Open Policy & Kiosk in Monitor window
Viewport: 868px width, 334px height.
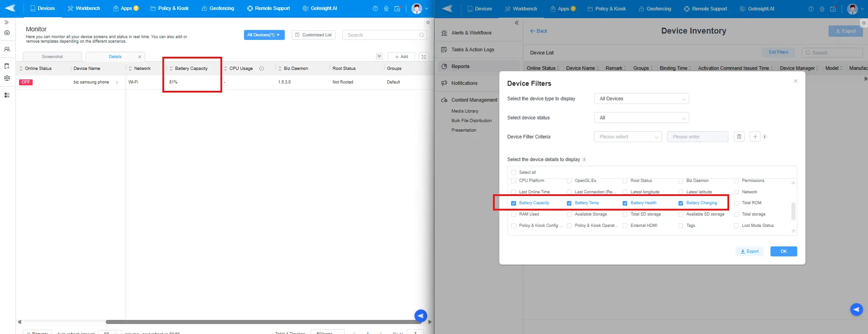[x=169, y=8]
